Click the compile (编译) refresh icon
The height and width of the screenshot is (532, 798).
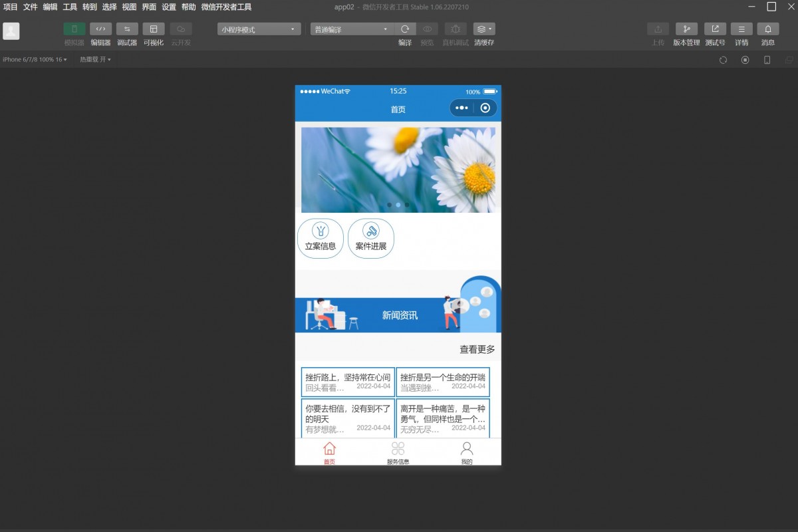pyautogui.click(x=405, y=29)
